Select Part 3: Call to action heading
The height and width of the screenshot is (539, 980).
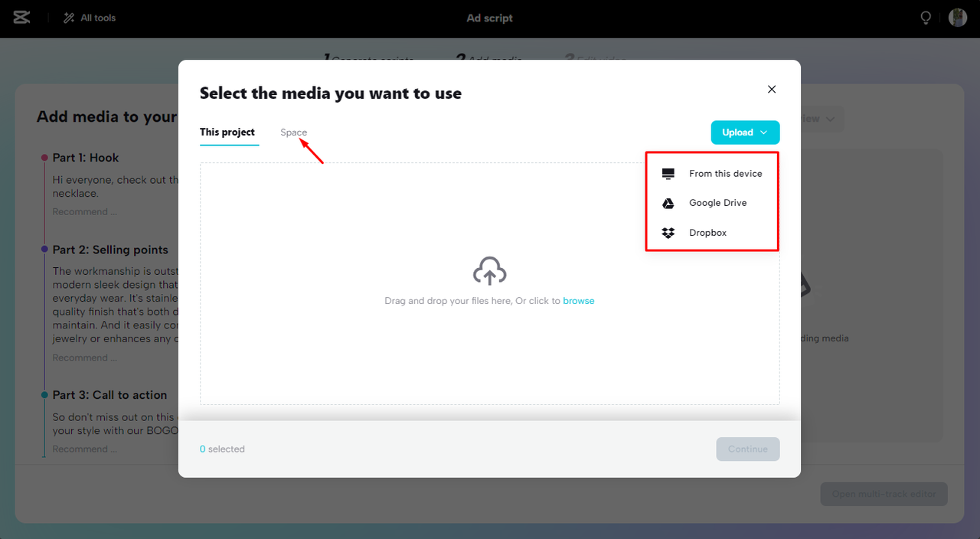tap(109, 395)
